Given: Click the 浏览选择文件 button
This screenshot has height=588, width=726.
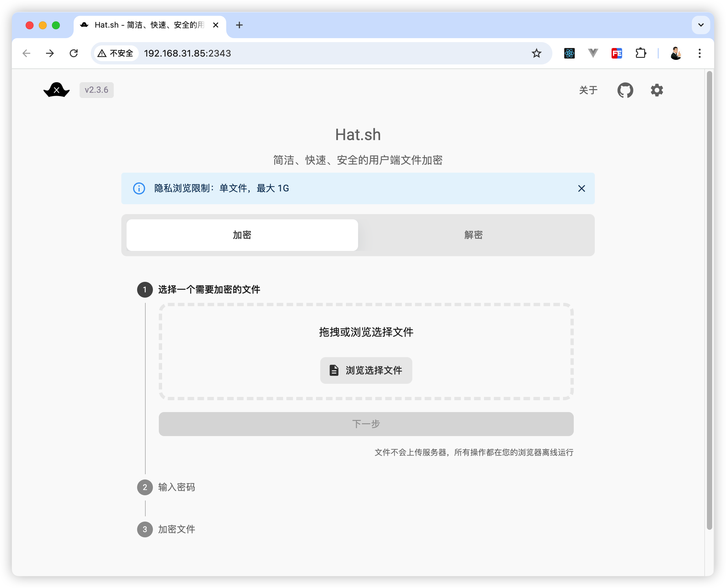Looking at the screenshot, I should 366,370.
